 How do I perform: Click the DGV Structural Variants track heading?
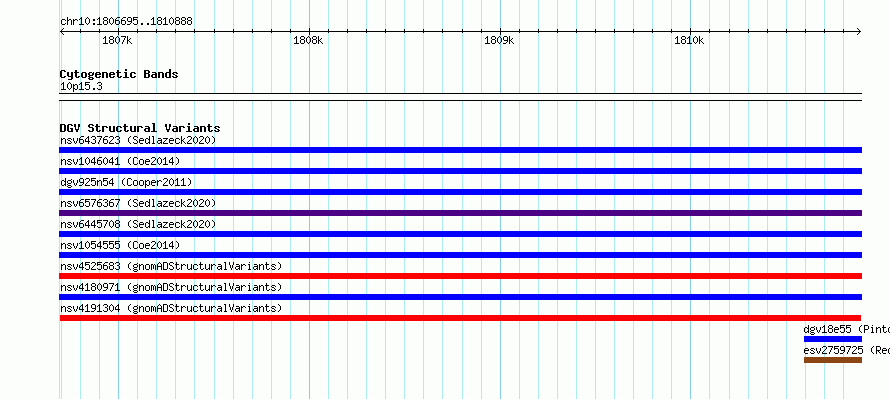[140, 128]
